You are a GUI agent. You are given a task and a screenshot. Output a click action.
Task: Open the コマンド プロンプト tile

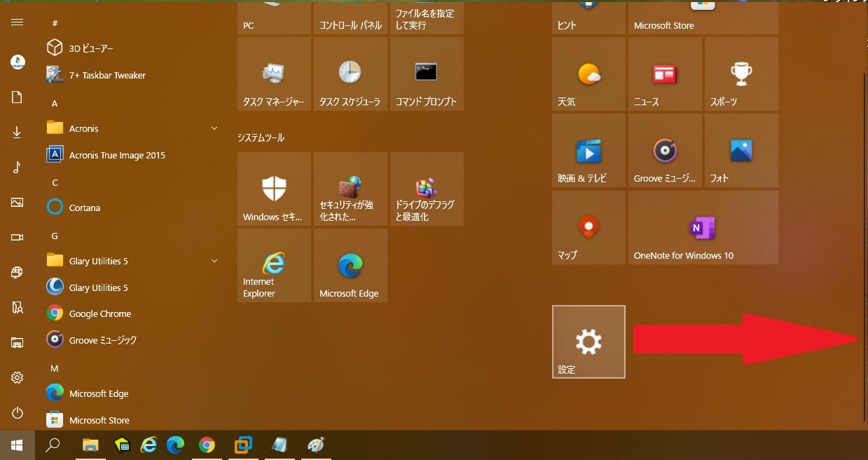point(427,74)
